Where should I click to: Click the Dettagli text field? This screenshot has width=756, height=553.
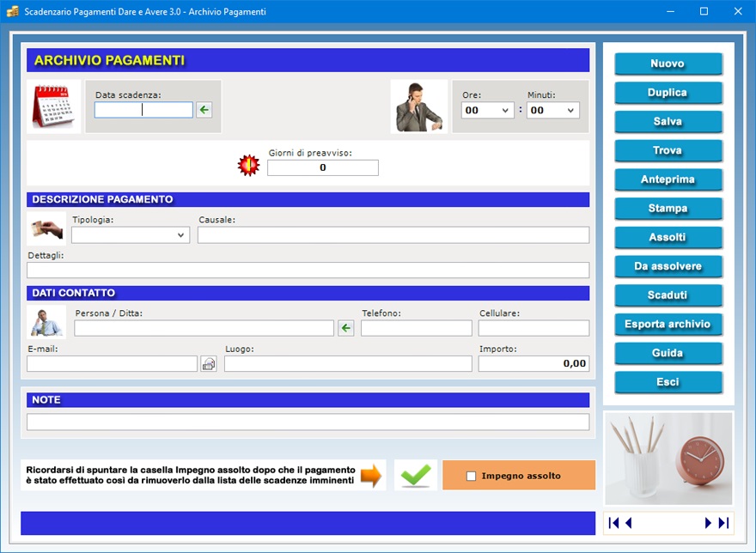(x=308, y=270)
